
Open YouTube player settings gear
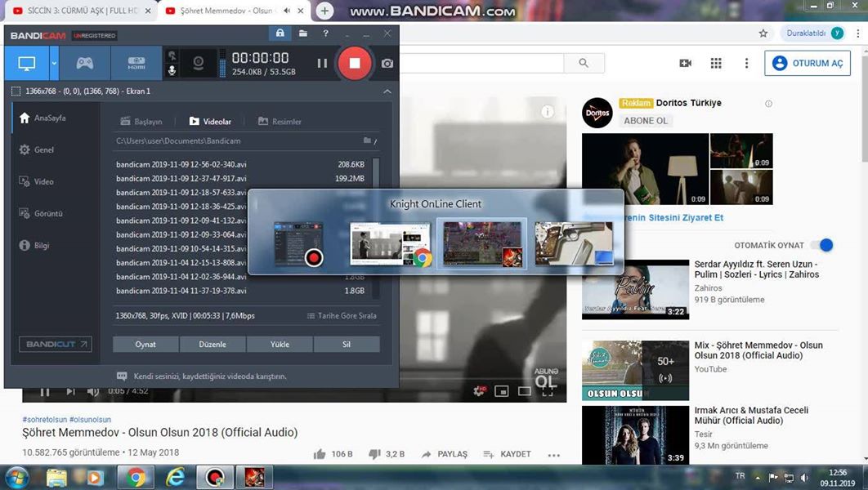coord(480,391)
